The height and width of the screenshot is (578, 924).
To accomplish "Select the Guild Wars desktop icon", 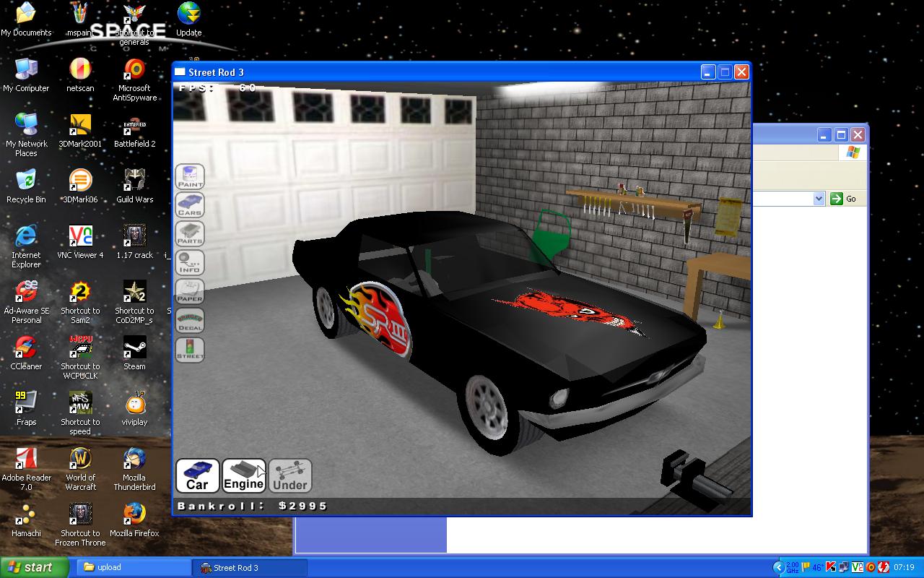I will click(134, 186).
